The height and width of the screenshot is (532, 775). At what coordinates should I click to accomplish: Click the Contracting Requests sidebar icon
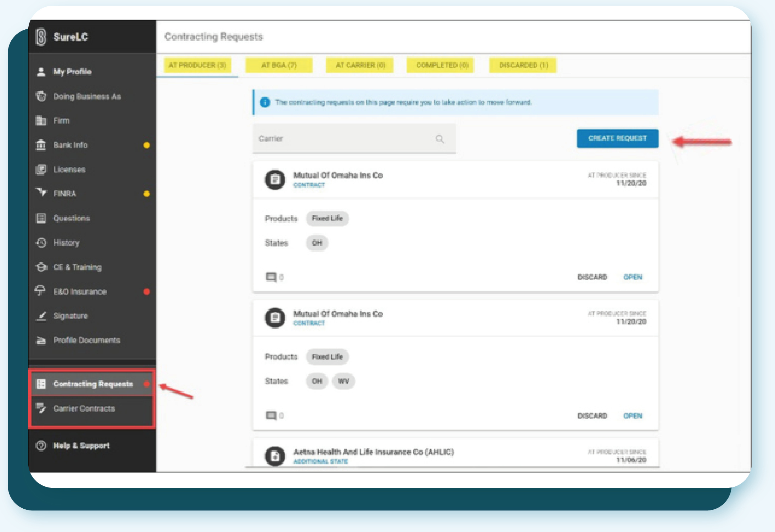pos(41,384)
